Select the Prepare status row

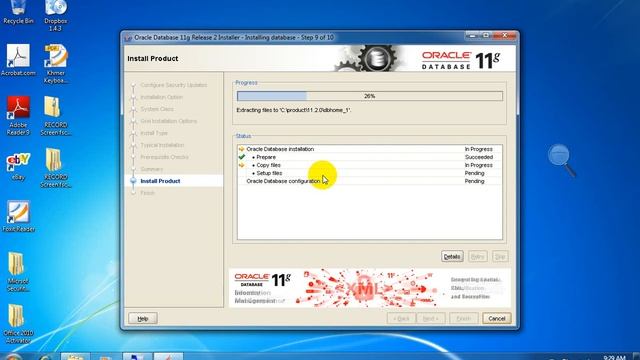tap(370, 157)
